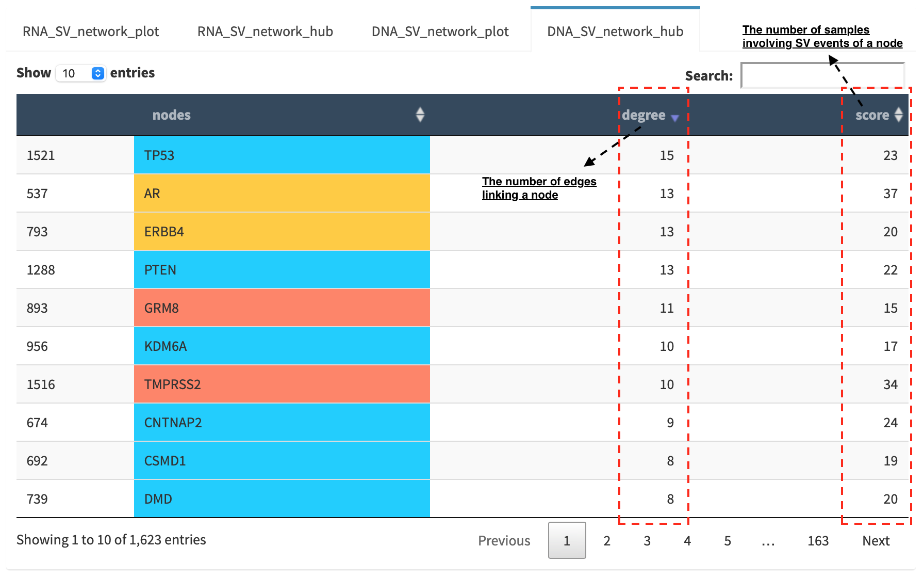Toggle the degree column sort arrow
Image resolution: width=924 pixels, height=579 pixels.
(675, 118)
